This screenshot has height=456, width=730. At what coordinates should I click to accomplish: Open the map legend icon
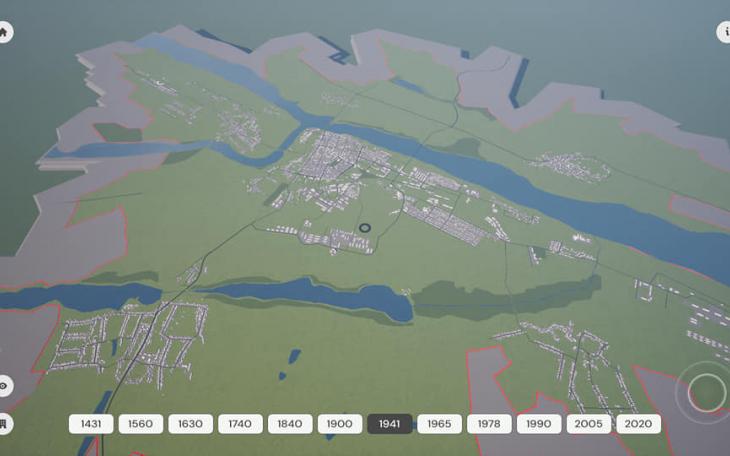4,423
